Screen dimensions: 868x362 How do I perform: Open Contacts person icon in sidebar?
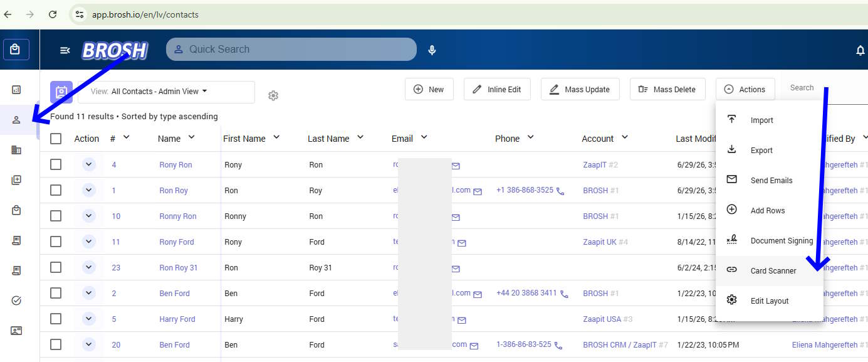(x=16, y=120)
